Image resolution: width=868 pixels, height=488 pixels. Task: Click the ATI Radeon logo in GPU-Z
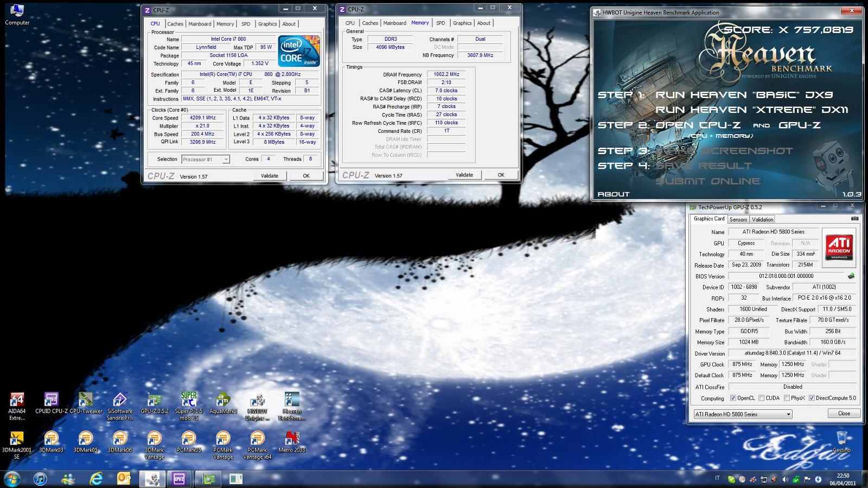(x=839, y=248)
